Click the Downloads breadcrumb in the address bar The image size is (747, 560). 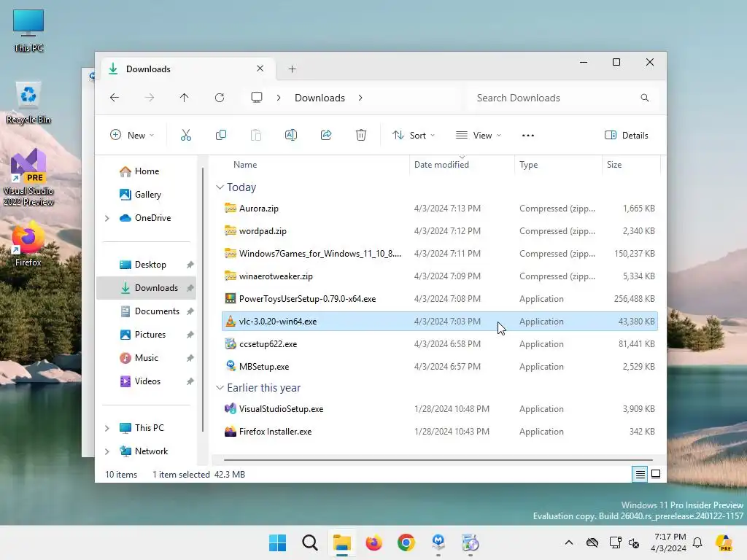point(320,98)
